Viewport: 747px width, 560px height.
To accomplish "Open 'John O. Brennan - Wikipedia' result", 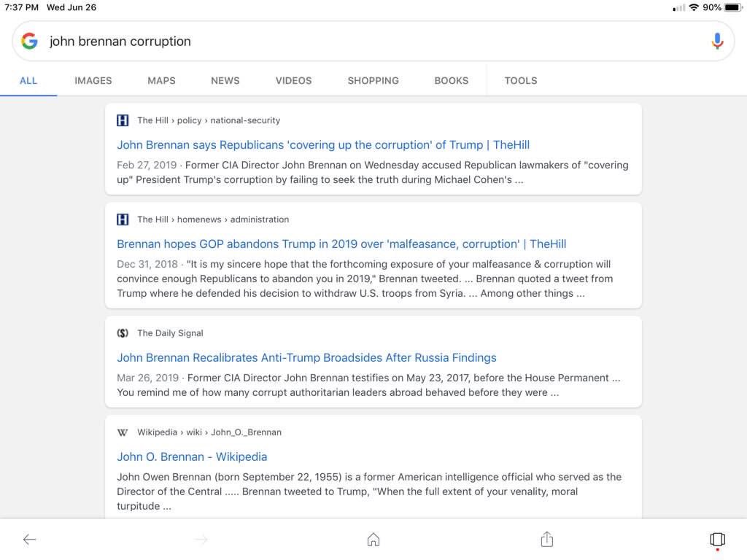I will click(192, 456).
